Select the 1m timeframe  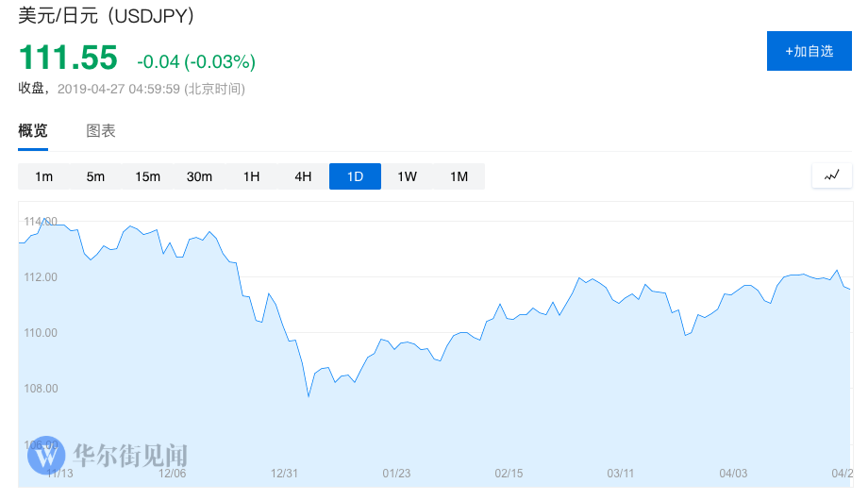43,176
